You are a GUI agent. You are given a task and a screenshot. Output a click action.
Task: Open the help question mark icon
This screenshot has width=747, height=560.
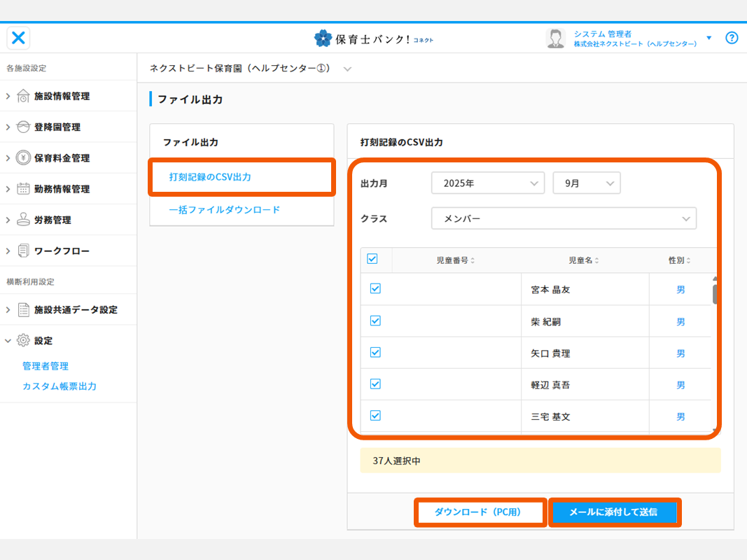732,38
